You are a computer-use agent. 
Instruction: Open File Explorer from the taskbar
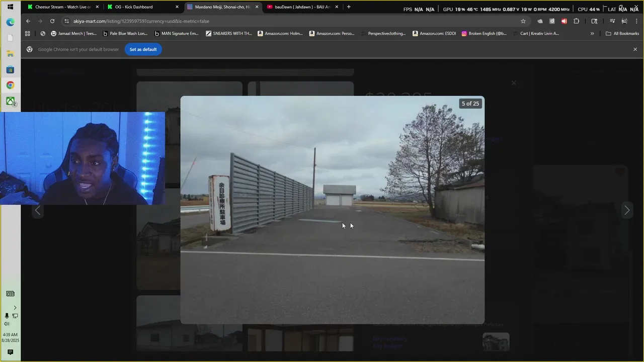[x=10, y=54]
